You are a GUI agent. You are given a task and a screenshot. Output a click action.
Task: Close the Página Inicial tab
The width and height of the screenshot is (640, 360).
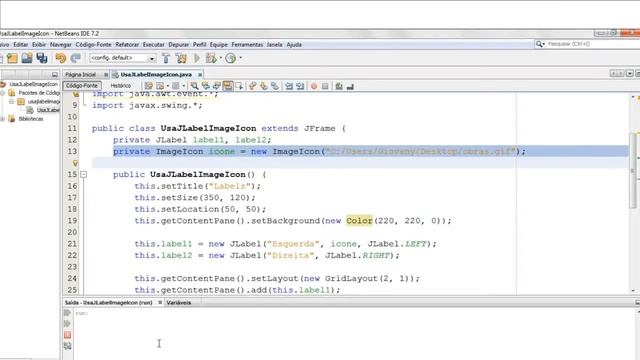[106, 75]
